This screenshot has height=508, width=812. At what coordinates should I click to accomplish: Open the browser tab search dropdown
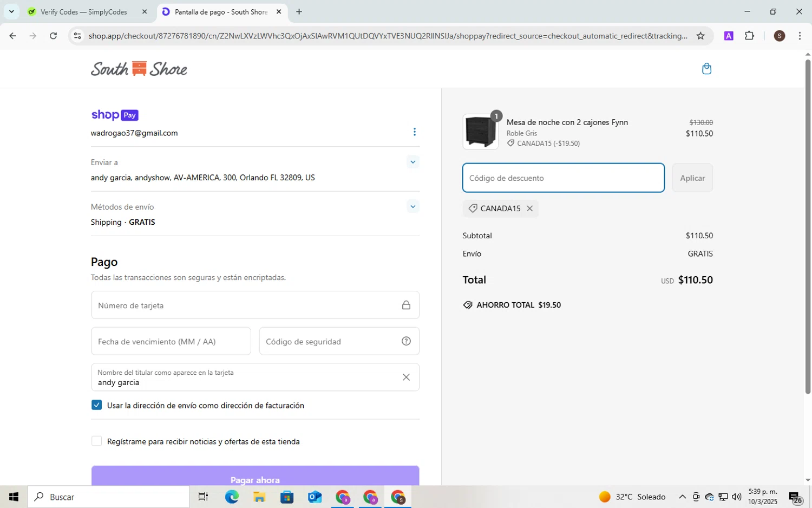tap(11, 11)
